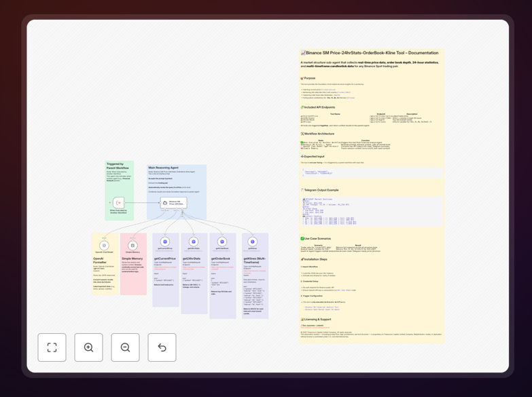This screenshot has height=397, width=532.
Task: Click the Expected Input JSON code block
Action: [372, 173]
